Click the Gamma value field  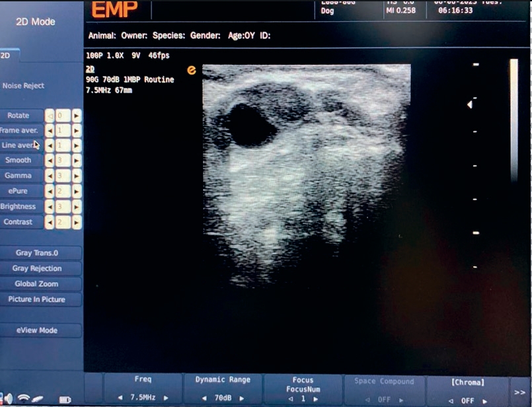63,176
